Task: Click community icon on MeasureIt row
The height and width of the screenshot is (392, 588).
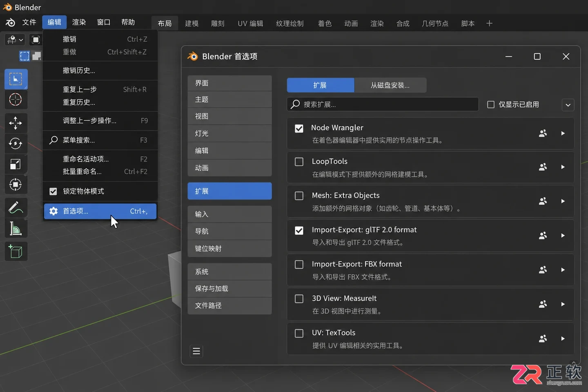Action: pos(543,304)
